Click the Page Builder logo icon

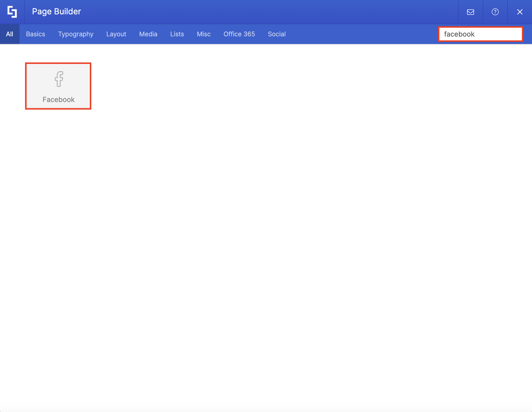(x=12, y=12)
